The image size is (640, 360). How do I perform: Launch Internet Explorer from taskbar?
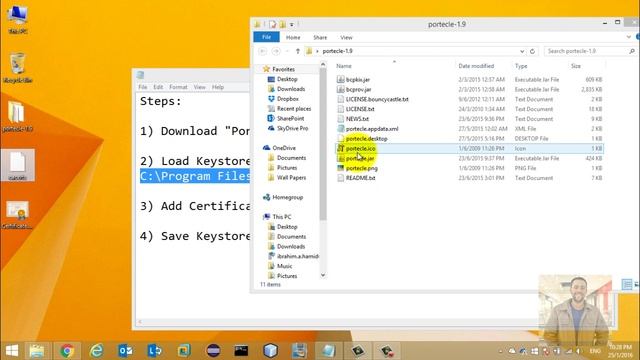(96, 351)
